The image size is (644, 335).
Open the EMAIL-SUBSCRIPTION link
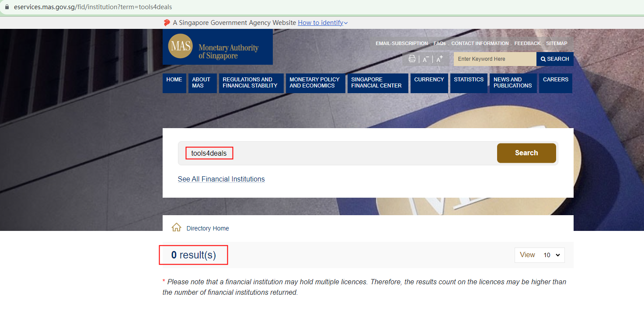(402, 43)
